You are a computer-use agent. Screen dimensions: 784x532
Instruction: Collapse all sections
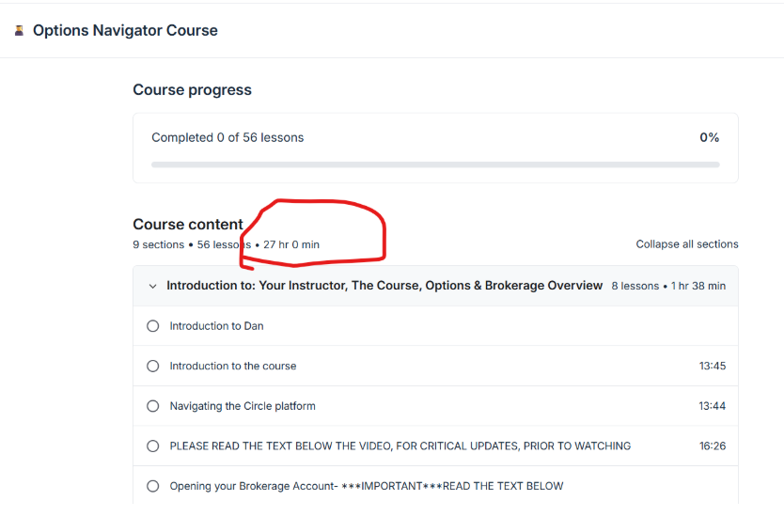coord(686,244)
